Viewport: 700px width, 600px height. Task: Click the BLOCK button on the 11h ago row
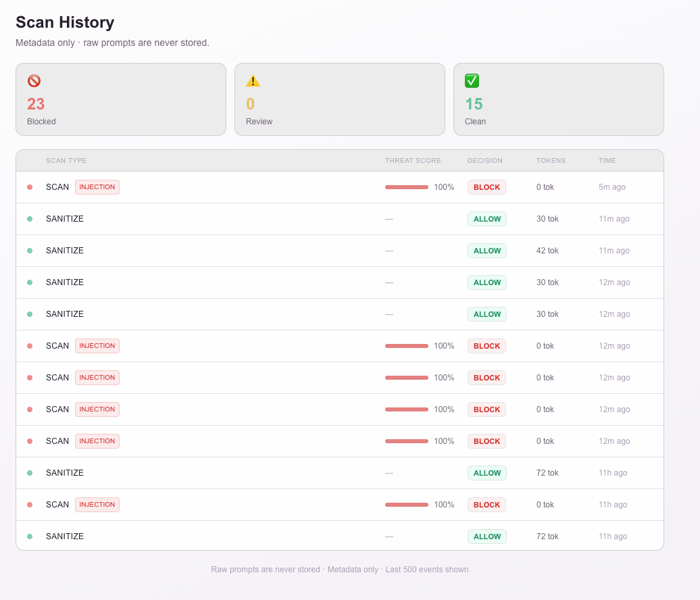[486, 505]
